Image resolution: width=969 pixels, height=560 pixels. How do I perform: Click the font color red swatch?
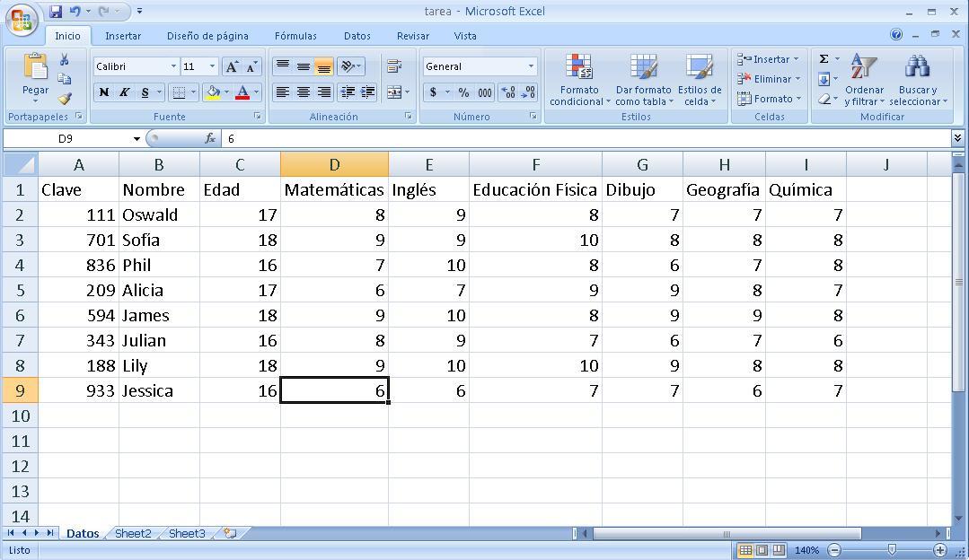pos(242,92)
